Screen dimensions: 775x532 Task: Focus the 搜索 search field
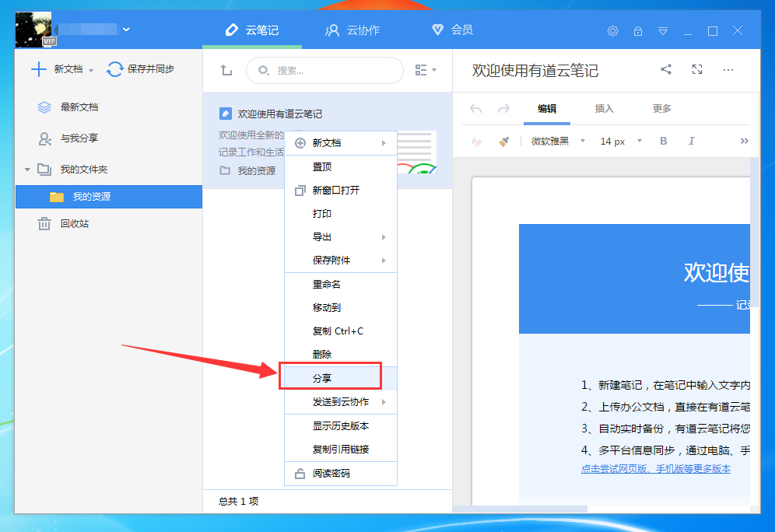324,70
